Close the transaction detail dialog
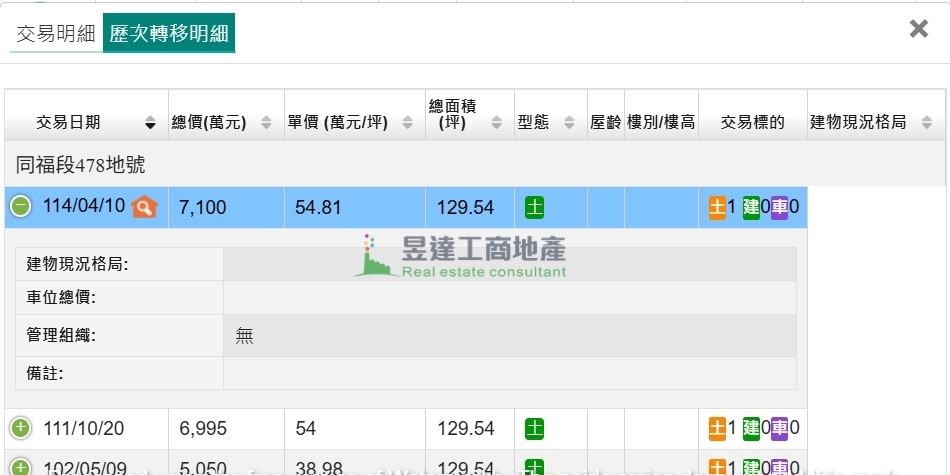 [918, 29]
